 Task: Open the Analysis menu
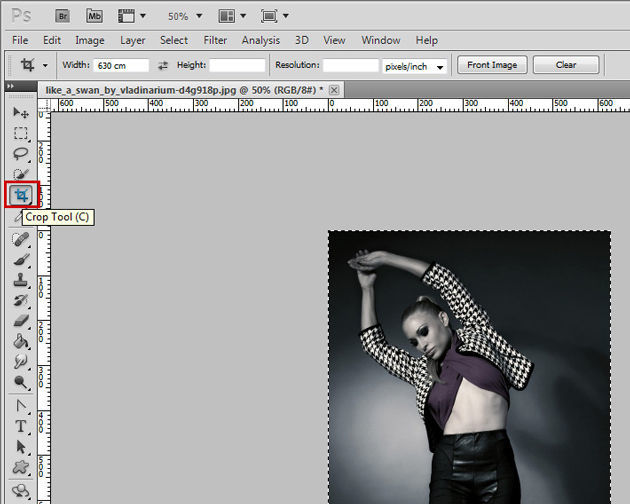tap(261, 40)
